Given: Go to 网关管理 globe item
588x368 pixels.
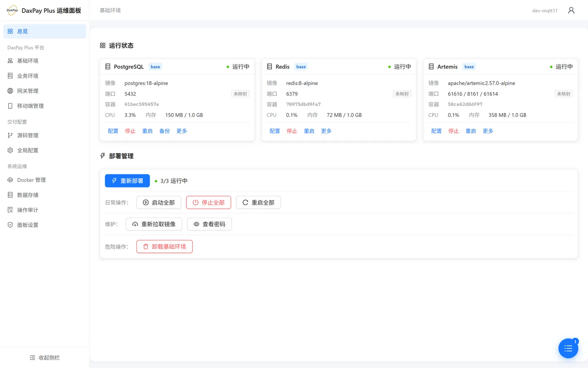Looking at the screenshot, I should point(45,91).
